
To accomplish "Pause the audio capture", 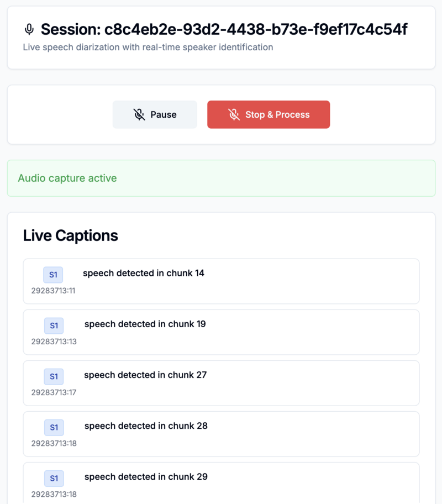I will point(155,114).
